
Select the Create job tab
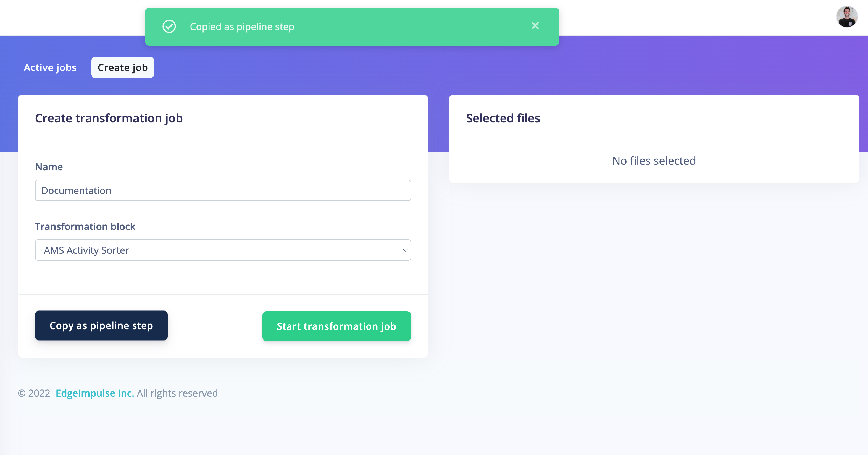pyautogui.click(x=123, y=67)
